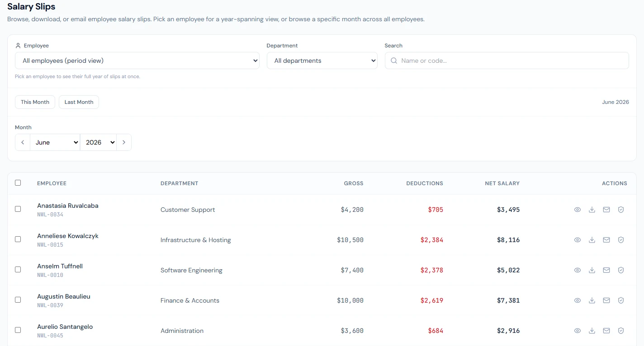Email Anselm Tuffnell's salary slip

(606, 270)
